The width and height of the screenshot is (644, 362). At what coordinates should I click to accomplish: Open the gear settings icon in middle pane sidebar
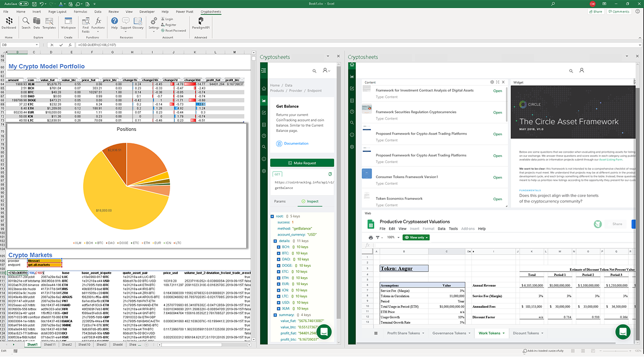pos(264,170)
